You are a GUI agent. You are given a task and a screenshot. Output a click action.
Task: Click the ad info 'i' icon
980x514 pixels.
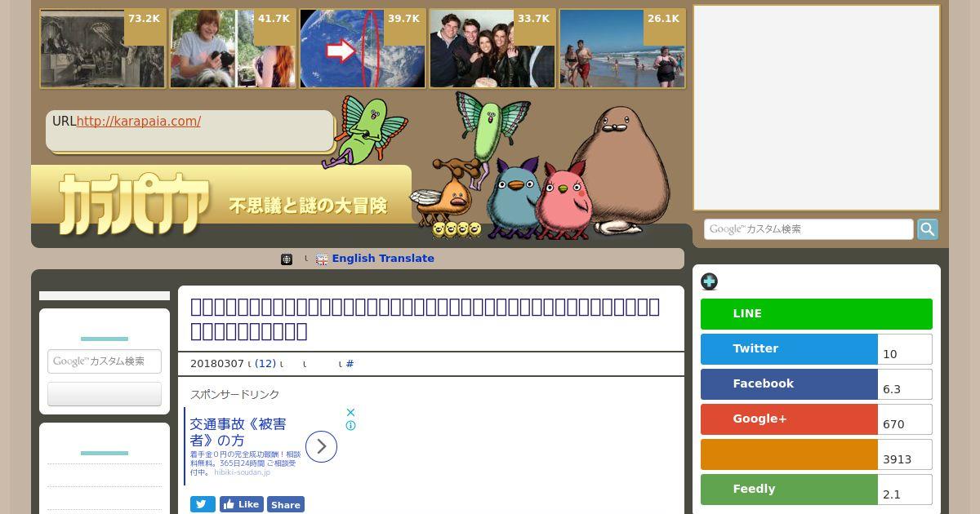[x=350, y=426]
